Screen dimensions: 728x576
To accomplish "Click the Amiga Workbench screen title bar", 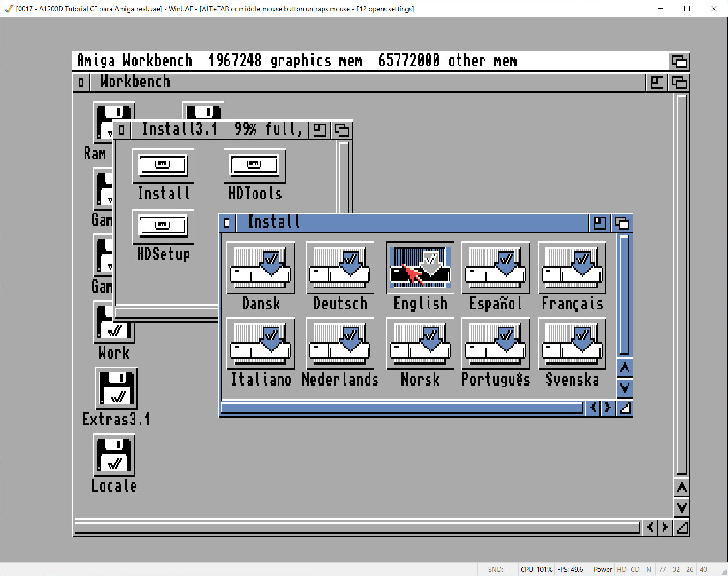I will pyautogui.click(x=370, y=61).
